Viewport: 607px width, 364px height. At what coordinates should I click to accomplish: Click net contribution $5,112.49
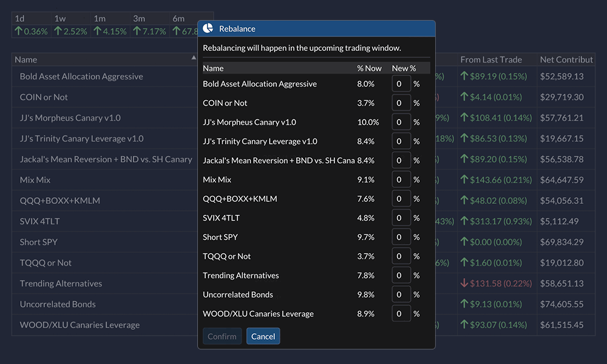point(560,221)
